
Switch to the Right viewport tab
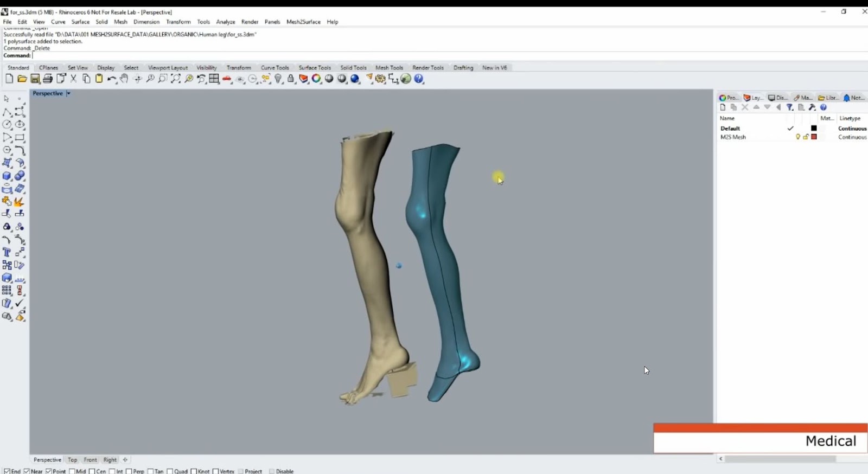click(110, 460)
